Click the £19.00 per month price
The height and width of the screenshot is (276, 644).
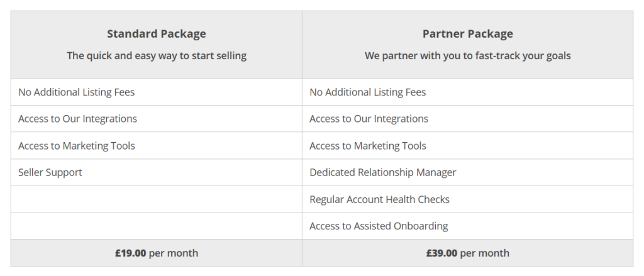(x=157, y=253)
